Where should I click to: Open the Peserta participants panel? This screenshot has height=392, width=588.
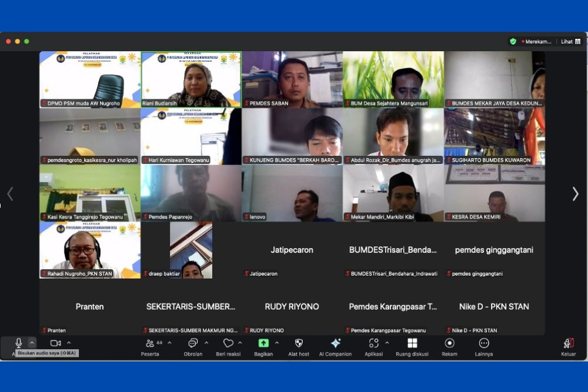click(x=151, y=343)
